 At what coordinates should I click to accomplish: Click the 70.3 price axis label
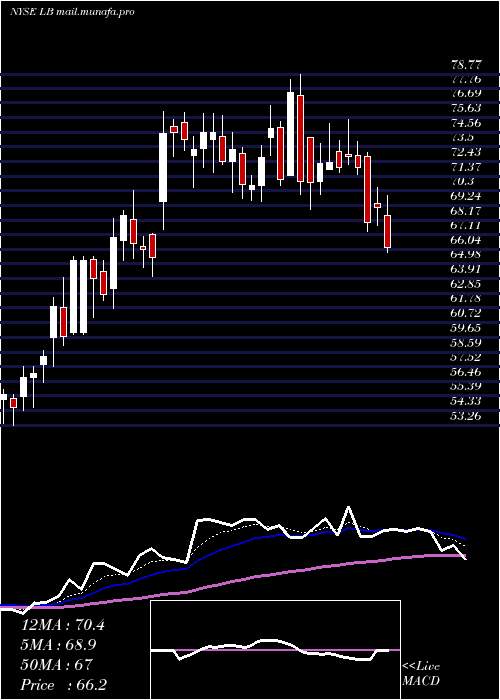(x=462, y=182)
